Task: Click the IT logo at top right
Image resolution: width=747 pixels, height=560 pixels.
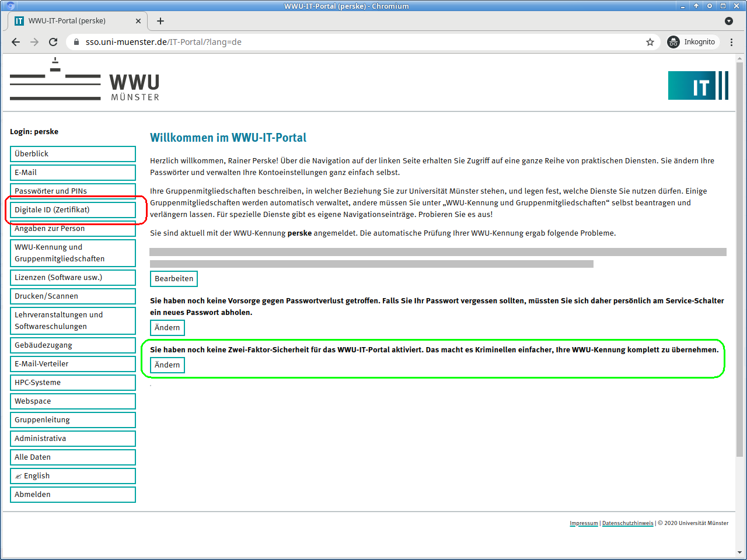Action: [x=698, y=86]
